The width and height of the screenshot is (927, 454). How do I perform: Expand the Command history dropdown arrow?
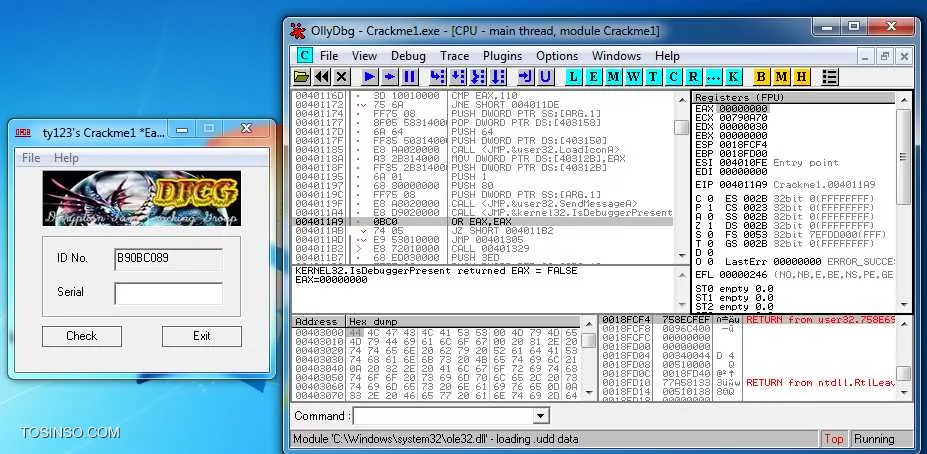tap(540, 416)
